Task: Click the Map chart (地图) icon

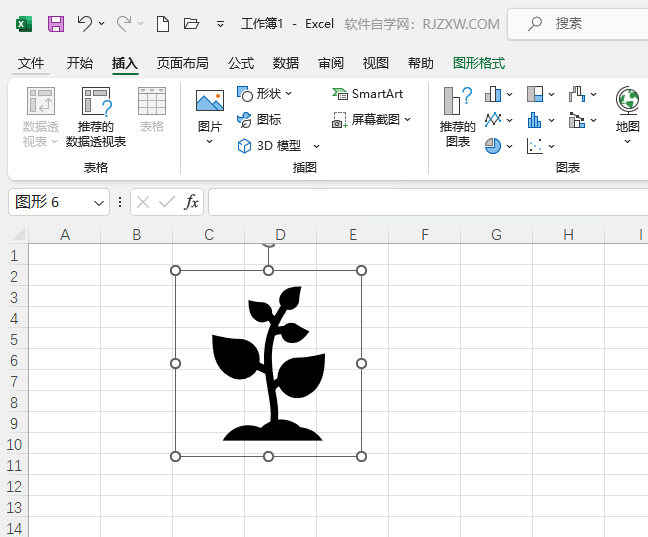Action: point(627,110)
